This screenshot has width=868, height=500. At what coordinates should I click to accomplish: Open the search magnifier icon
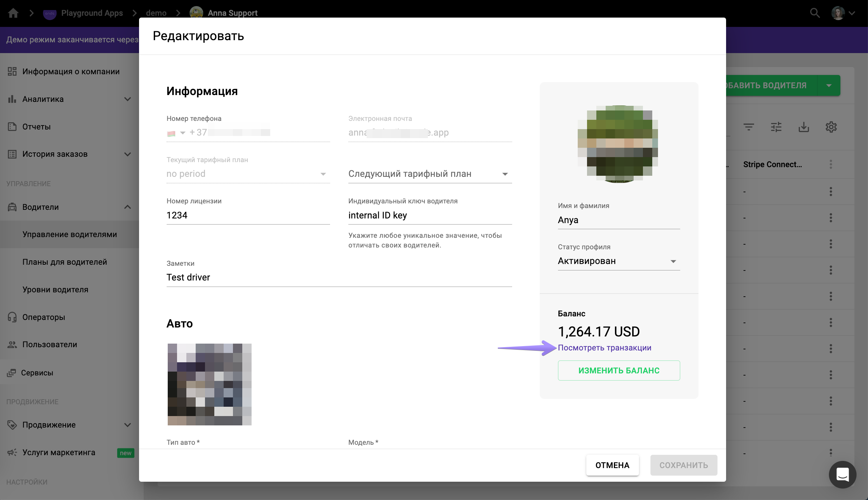[815, 13]
